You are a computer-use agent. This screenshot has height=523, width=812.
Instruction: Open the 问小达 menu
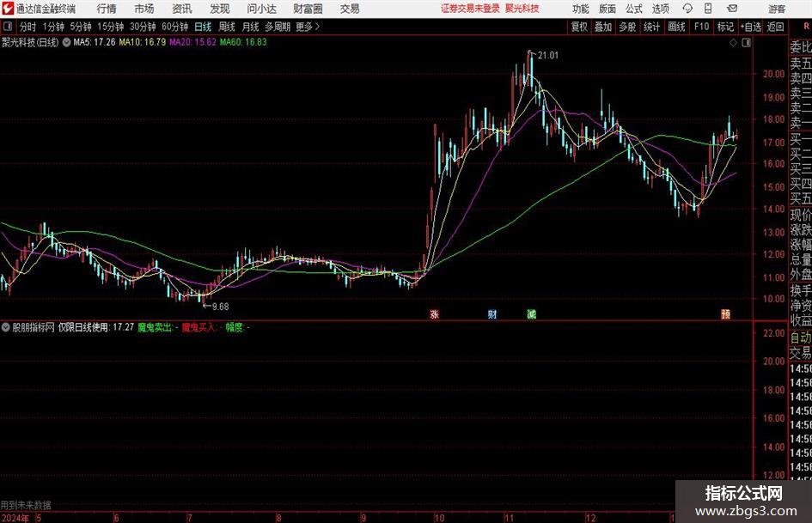click(x=261, y=9)
